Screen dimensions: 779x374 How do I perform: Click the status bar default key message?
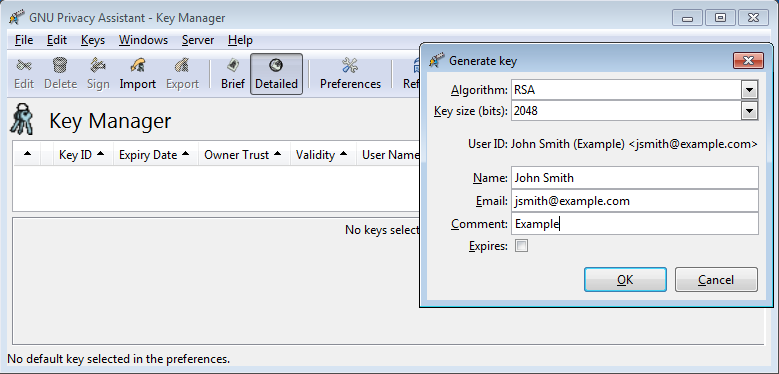pos(119,359)
